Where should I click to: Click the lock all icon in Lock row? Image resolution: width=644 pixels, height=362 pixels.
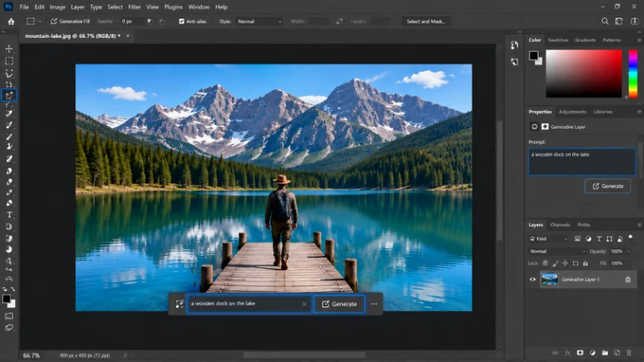pyautogui.click(x=585, y=264)
